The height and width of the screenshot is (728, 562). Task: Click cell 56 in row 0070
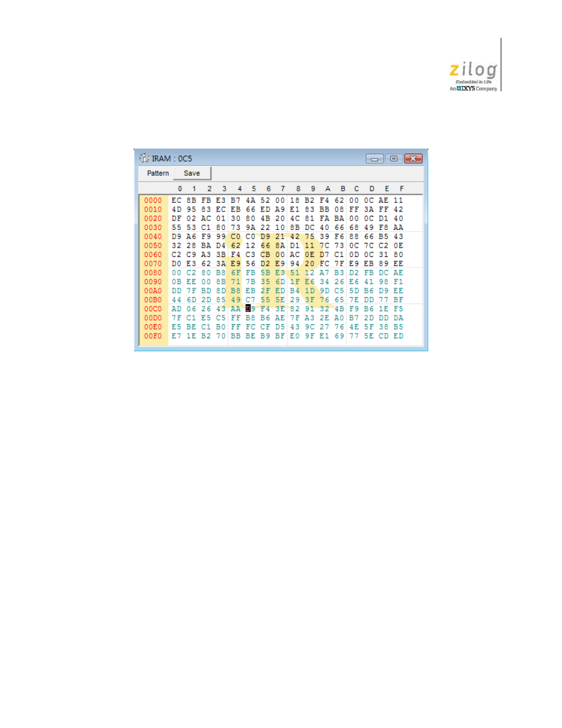tap(250, 263)
